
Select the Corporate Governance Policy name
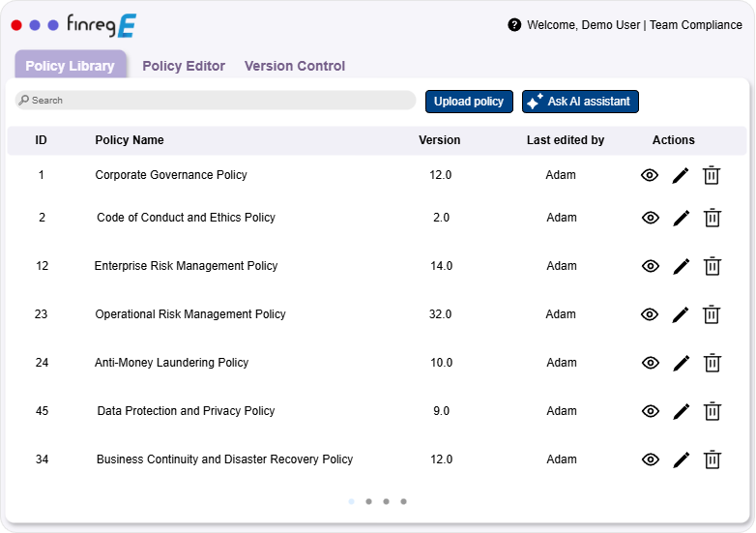point(171,175)
